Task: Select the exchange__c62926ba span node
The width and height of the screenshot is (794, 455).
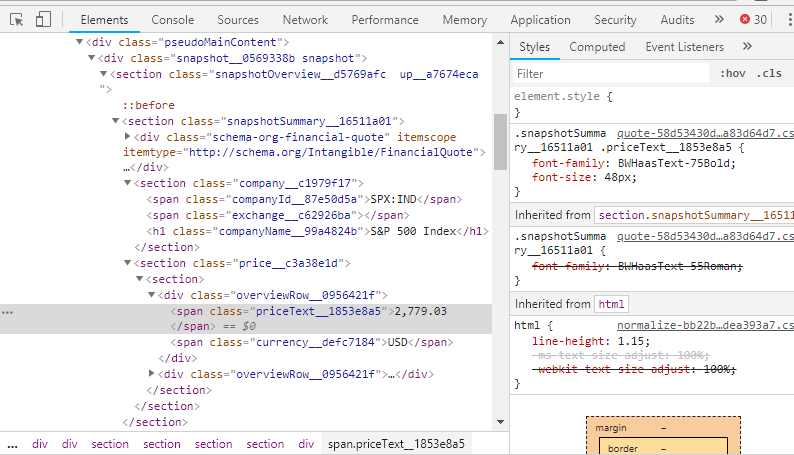Action: point(278,216)
